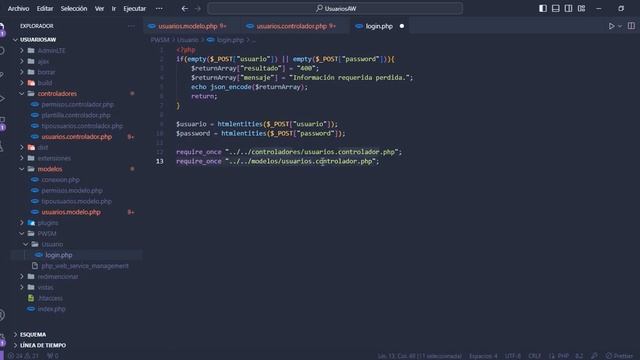Collapse the Usuario folder chevron

[26, 244]
